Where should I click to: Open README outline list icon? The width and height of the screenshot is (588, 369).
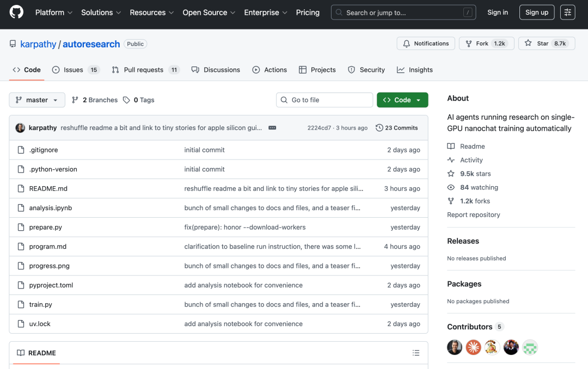pos(416,353)
